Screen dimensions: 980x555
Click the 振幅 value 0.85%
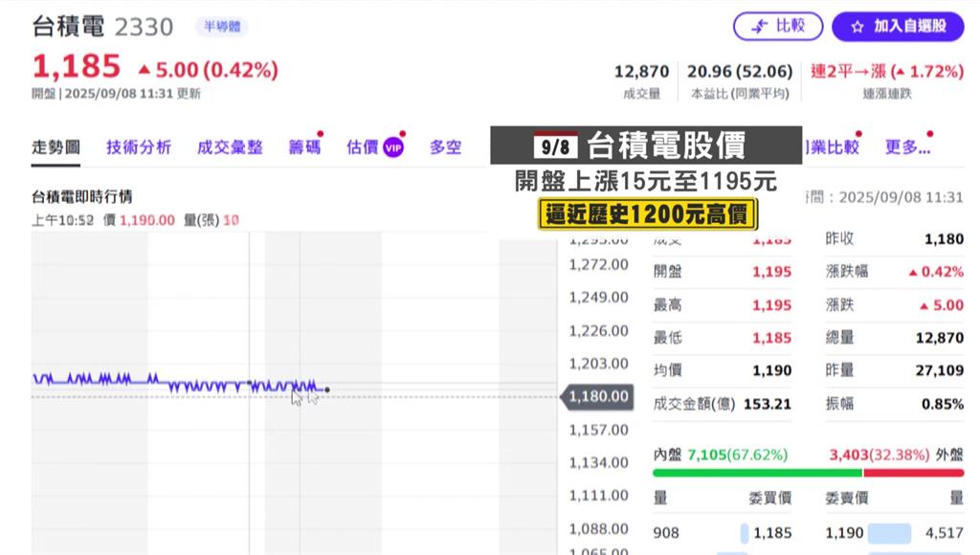pyautogui.click(x=943, y=404)
